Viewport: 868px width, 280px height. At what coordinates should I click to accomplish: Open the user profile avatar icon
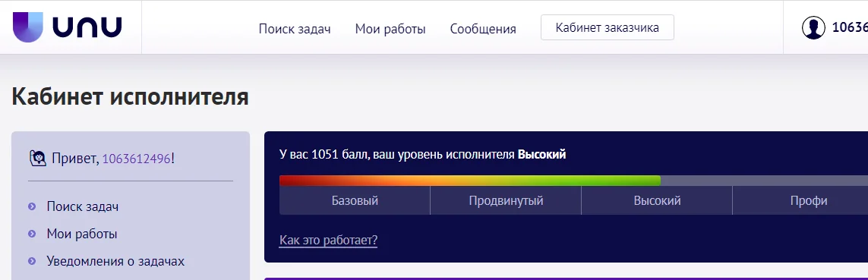click(x=813, y=27)
